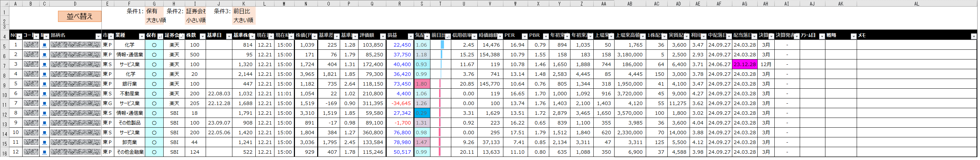The width and height of the screenshot is (980, 160).
Task: Open the link icon in row NO 1
Action: [x=44, y=45]
